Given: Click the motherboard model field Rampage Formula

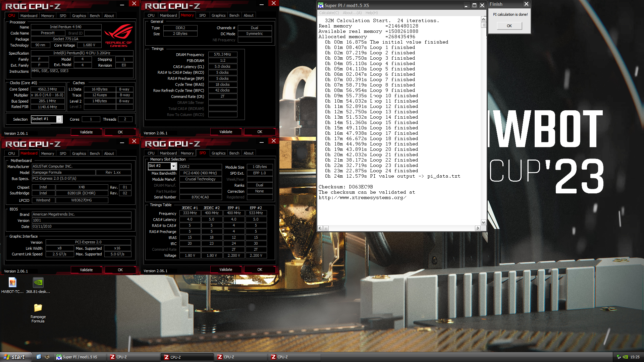Looking at the screenshot, I should pos(63,172).
